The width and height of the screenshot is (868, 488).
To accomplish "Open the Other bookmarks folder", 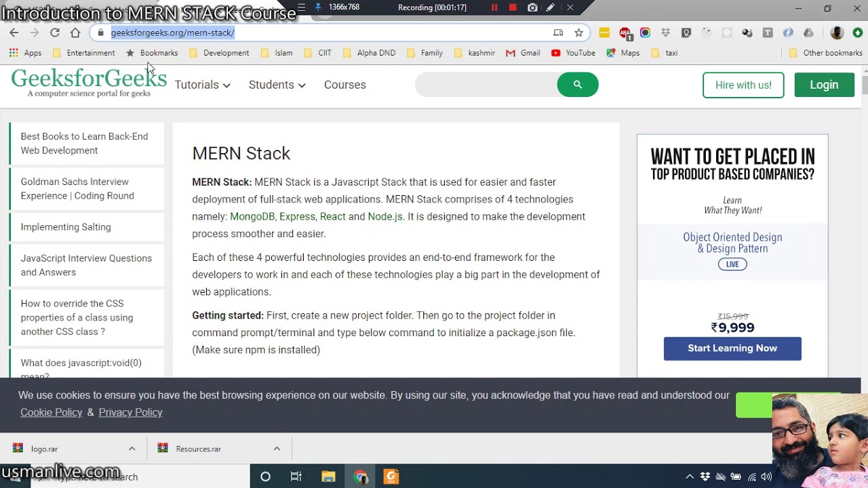I will pyautogui.click(x=825, y=53).
